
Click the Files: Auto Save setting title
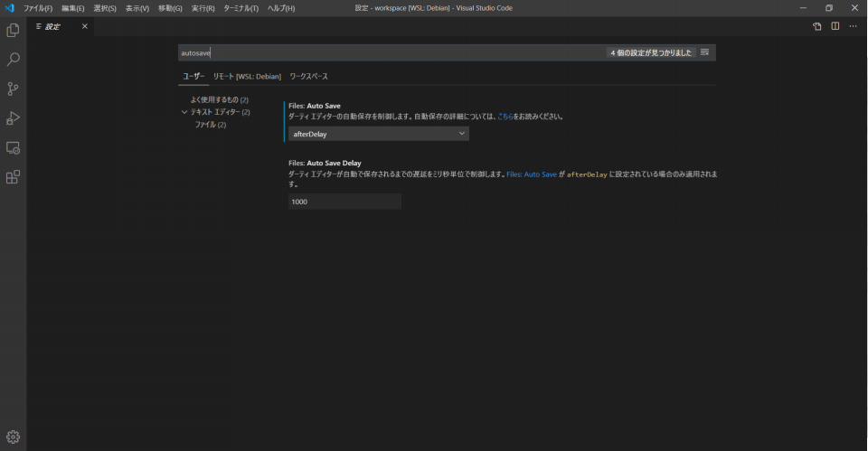click(315, 106)
